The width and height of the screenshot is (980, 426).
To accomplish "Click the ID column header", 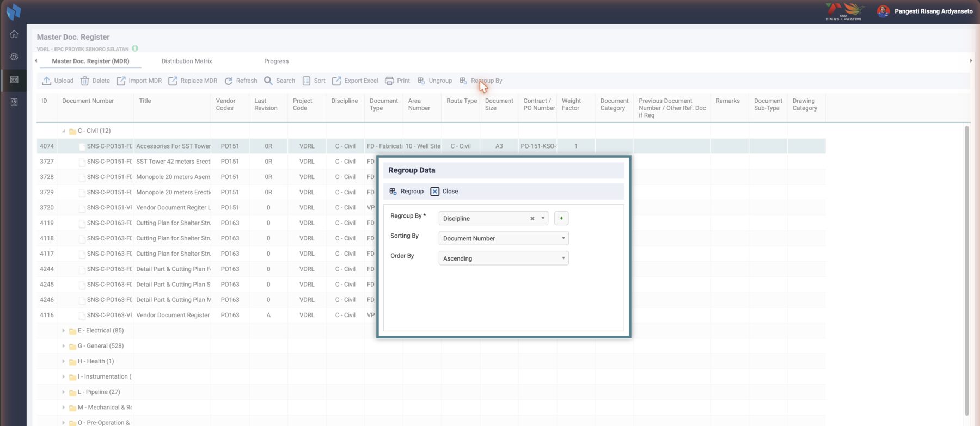I will pyautogui.click(x=47, y=108).
